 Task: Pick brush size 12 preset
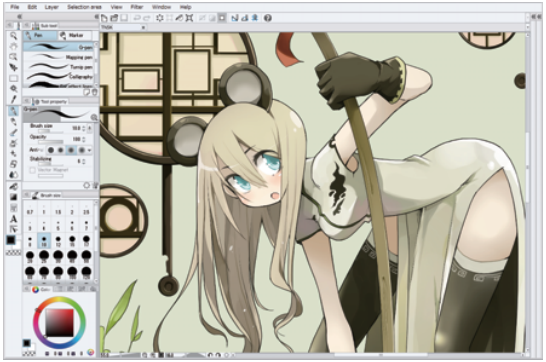[58, 241]
